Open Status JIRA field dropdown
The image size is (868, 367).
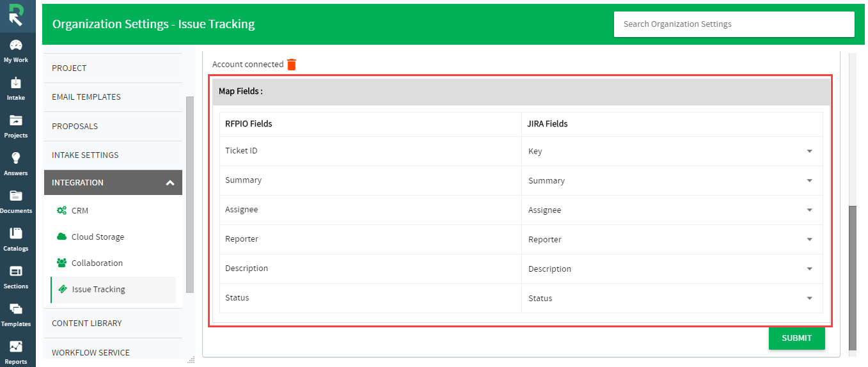(x=672, y=299)
